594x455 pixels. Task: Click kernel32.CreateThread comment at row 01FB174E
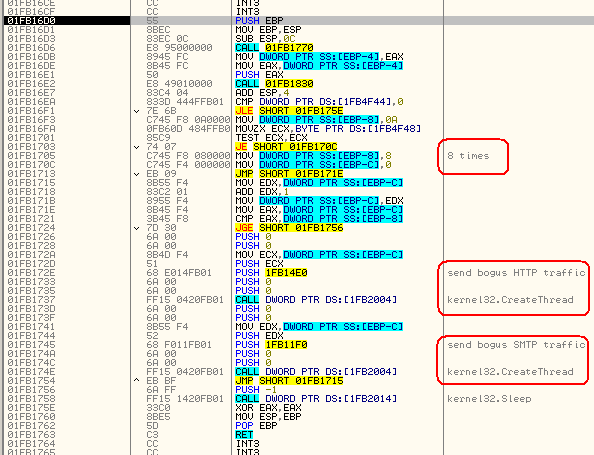pos(510,372)
